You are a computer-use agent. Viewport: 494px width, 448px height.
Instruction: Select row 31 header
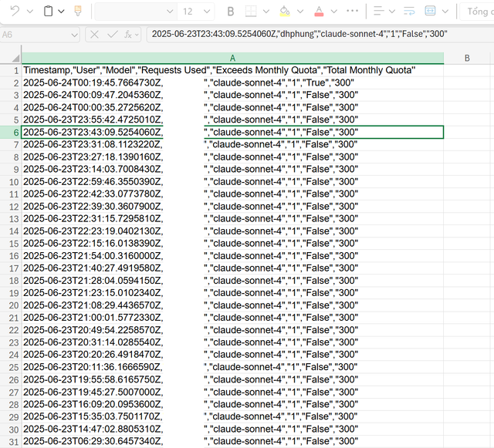(x=10, y=441)
